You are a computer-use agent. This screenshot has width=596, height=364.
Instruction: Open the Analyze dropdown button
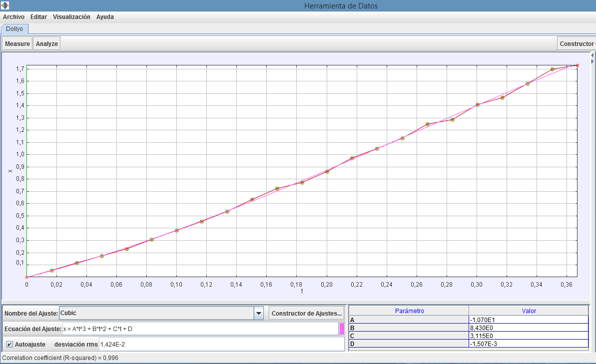click(47, 44)
